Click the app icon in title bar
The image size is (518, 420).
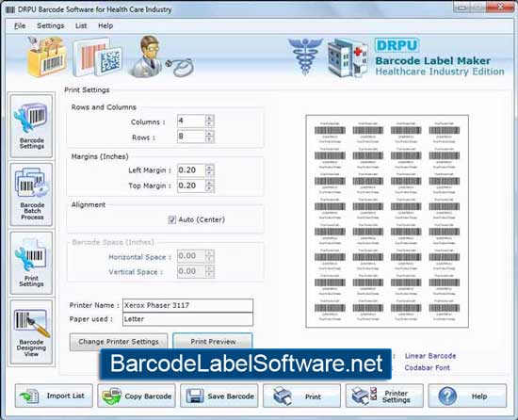[10, 9]
